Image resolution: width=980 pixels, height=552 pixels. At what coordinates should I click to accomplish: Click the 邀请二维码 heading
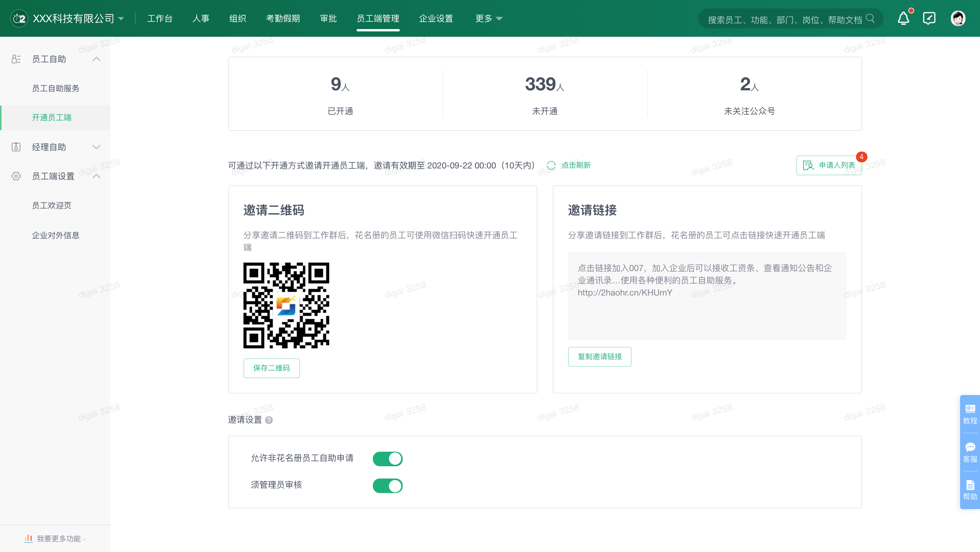tap(274, 210)
